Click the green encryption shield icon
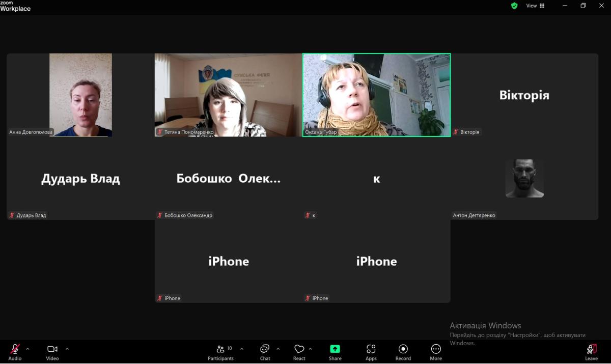This screenshot has width=611, height=364. (x=514, y=6)
